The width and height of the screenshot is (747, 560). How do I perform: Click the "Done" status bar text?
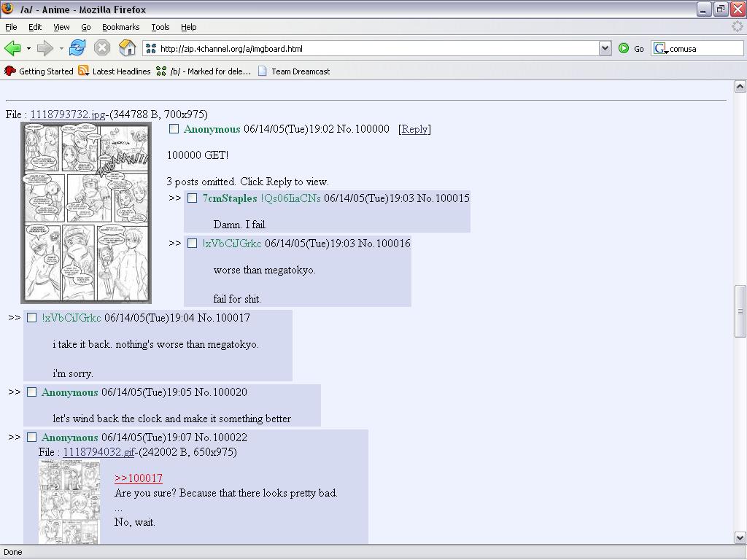coord(13,552)
